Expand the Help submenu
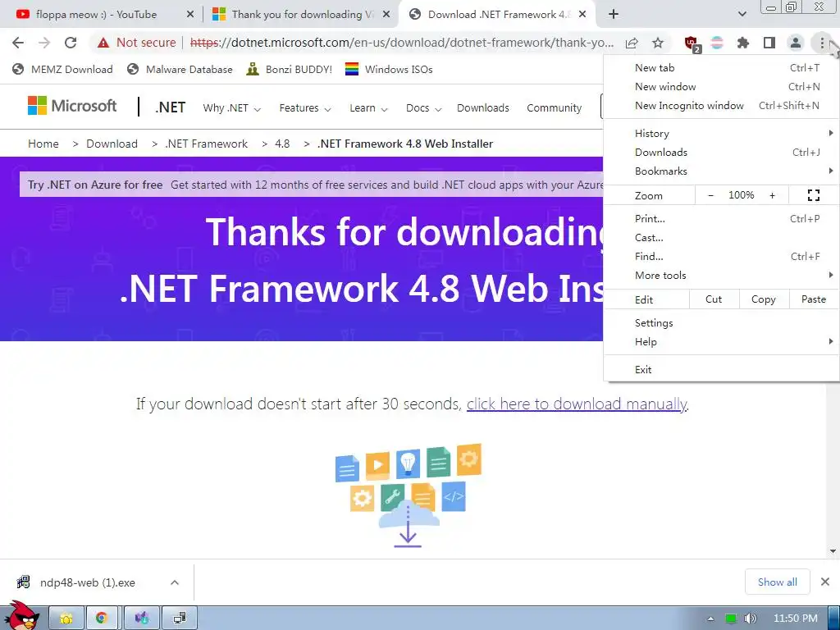Viewport: 840px width, 630px height. pyautogui.click(x=721, y=342)
